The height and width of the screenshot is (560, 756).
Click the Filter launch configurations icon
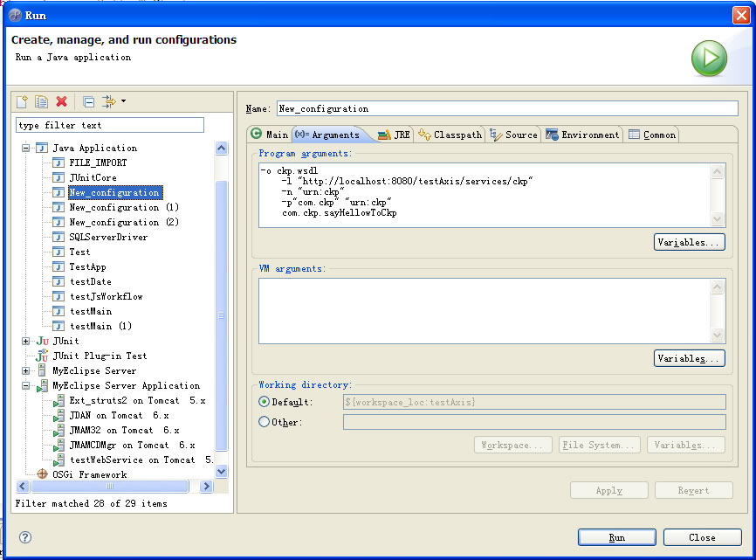(x=108, y=101)
